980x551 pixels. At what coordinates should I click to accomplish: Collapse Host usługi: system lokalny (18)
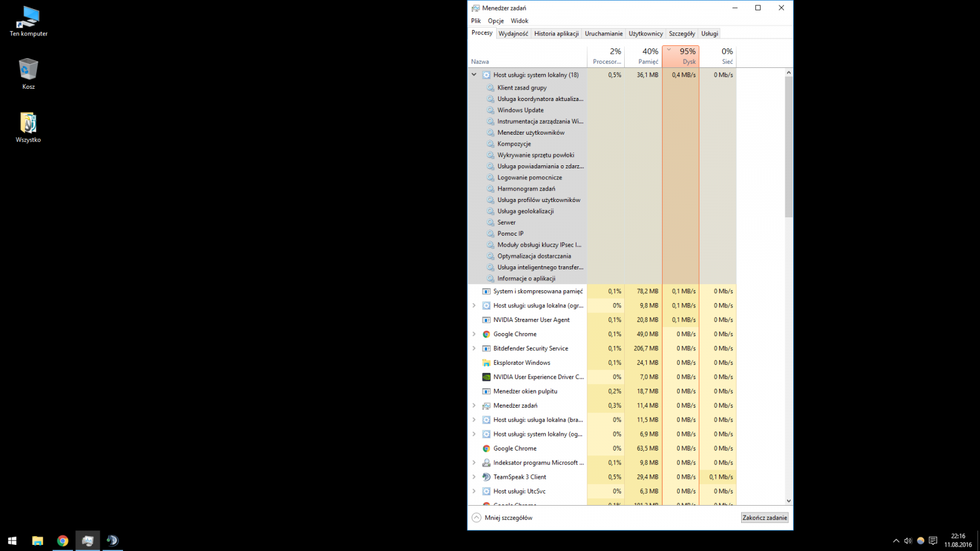click(x=473, y=75)
